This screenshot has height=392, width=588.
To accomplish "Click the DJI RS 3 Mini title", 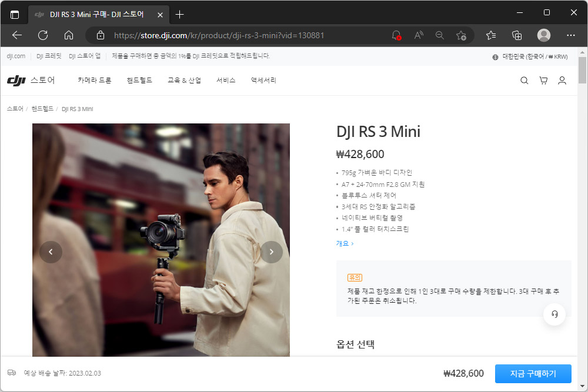I will tap(378, 132).
